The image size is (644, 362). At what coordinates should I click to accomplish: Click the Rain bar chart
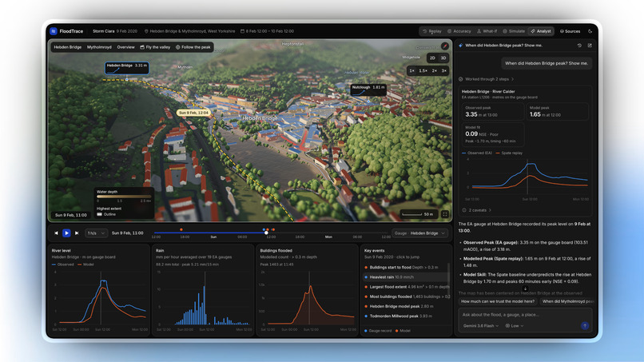tap(203, 299)
